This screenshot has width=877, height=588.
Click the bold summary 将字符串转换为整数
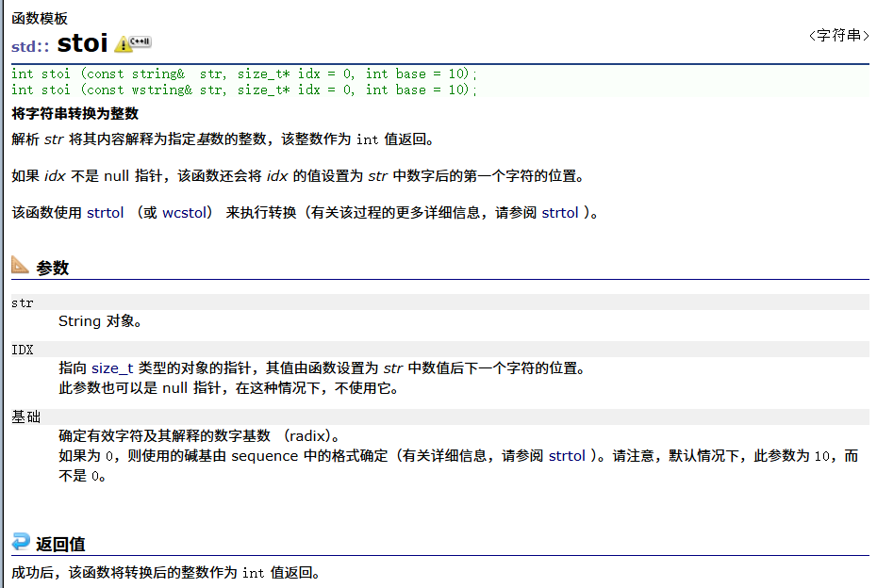click(74, 114)
